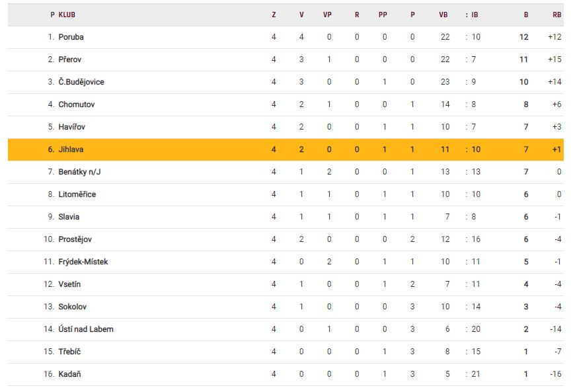Open the Litoměřice club link

coord(77,194)
